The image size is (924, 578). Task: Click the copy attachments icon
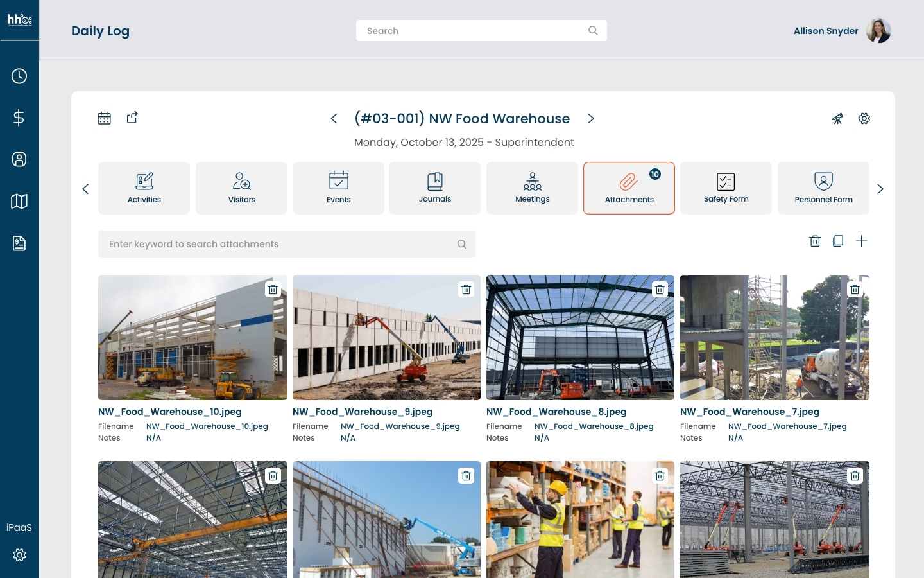pos(838,241)
